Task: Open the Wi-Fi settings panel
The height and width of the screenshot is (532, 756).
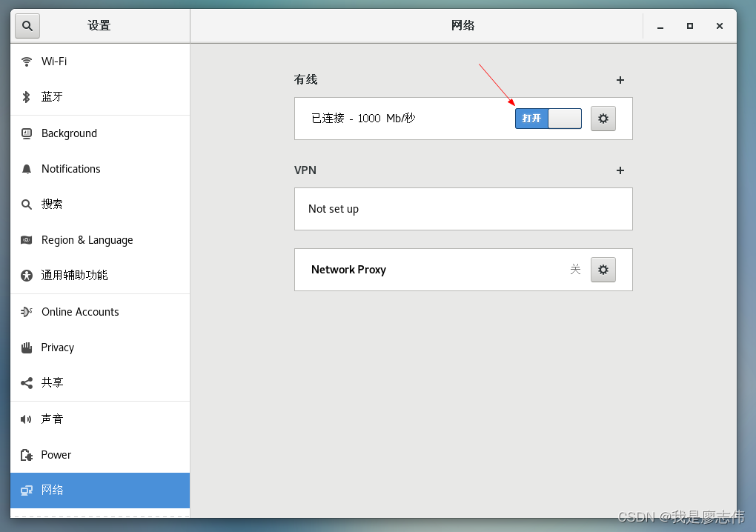Action: coord(100,61)
